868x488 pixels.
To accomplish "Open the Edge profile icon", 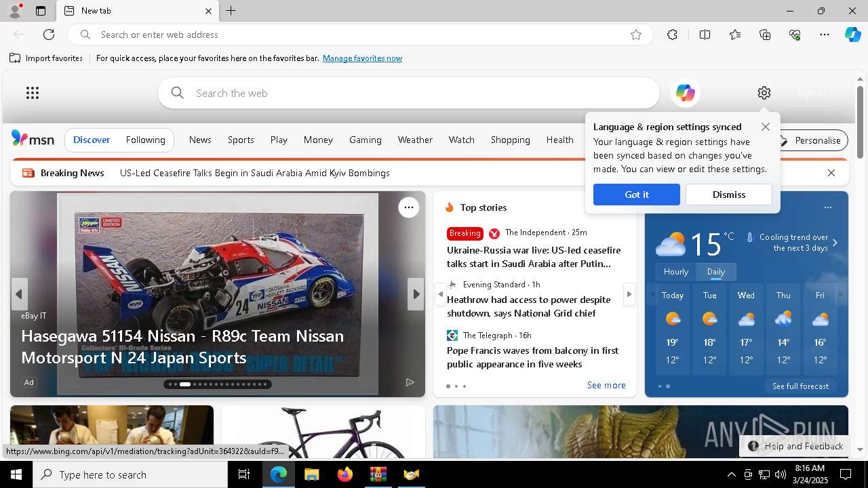I will coord(14,11).
